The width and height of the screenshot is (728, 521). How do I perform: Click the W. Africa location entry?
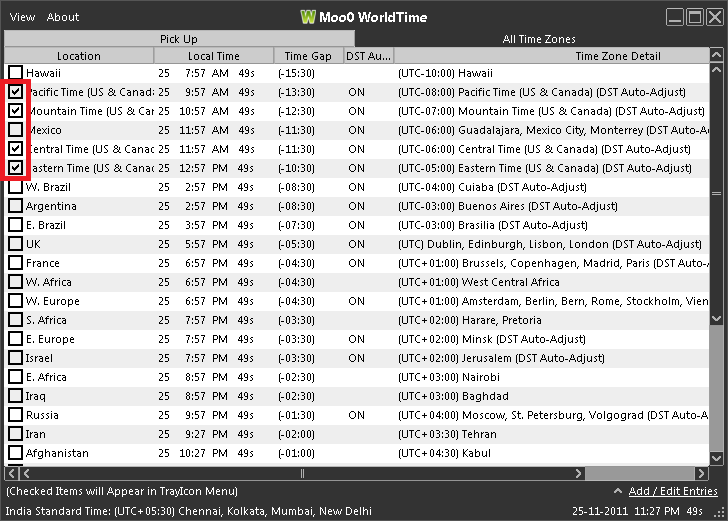point(48,282)
